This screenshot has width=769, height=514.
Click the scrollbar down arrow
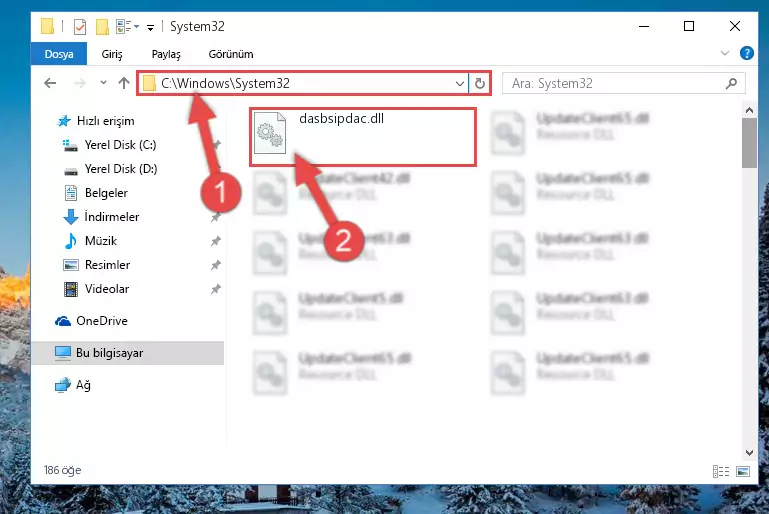(x=749, y=452)
